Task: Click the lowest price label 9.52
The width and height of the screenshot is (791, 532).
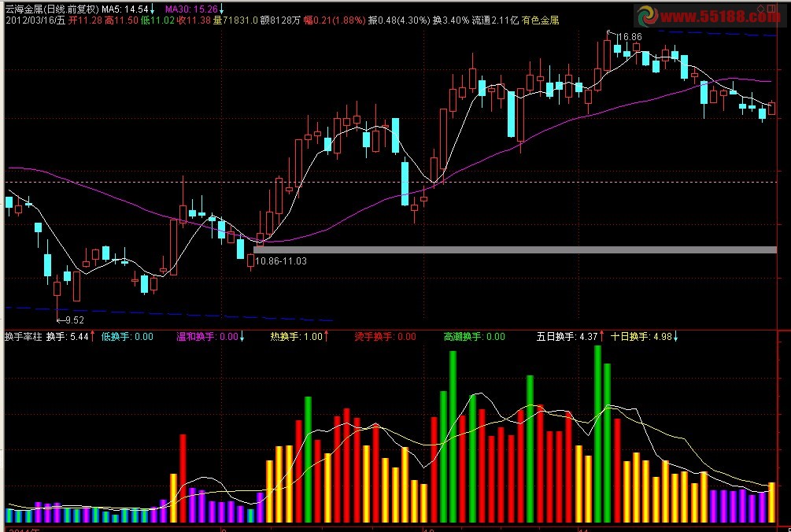Action: click(x=74, y=320)
